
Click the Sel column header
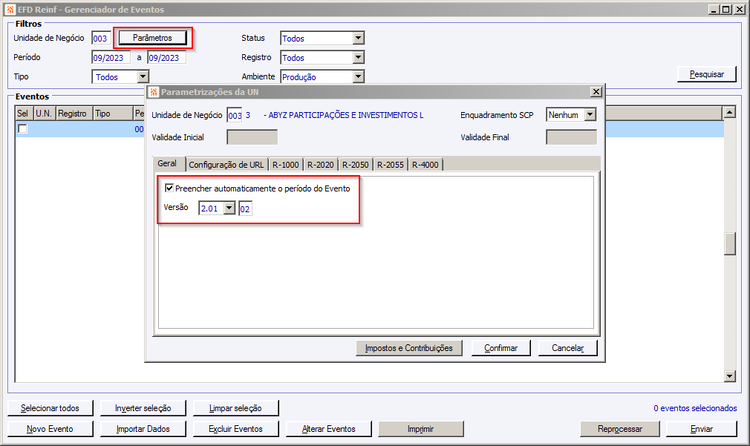pos(24,113)
